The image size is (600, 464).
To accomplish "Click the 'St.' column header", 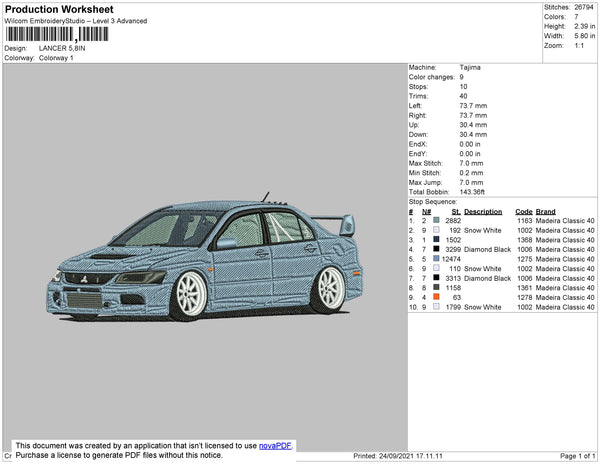I will click(x=456, y=212).
